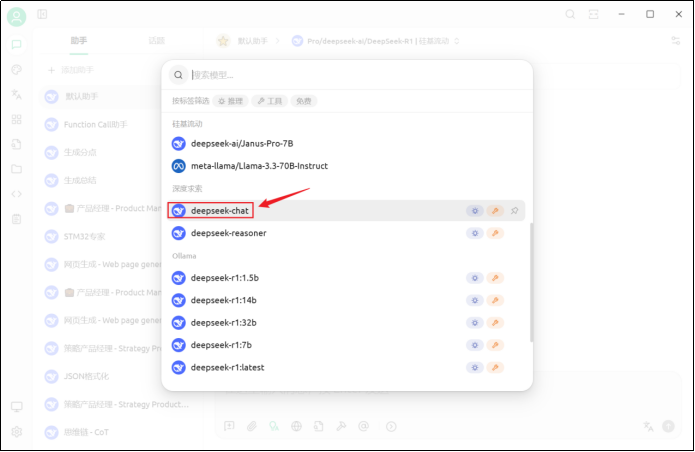Choose deepseek-r1:latest model
The height and width of the screenshot is (452, 695).
[348, 367]
